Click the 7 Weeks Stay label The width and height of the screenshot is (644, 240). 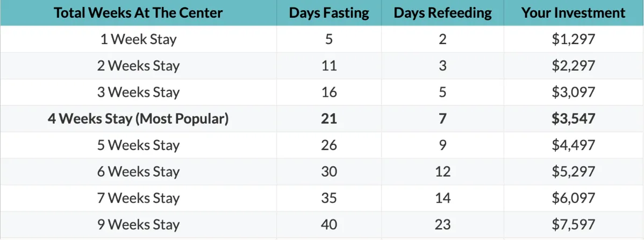[138, 198]
